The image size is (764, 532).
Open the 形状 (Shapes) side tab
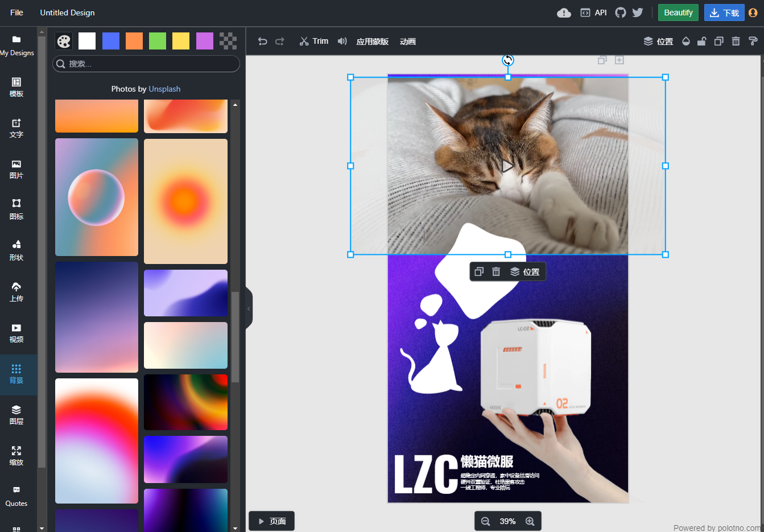click(x=16, y=251)
